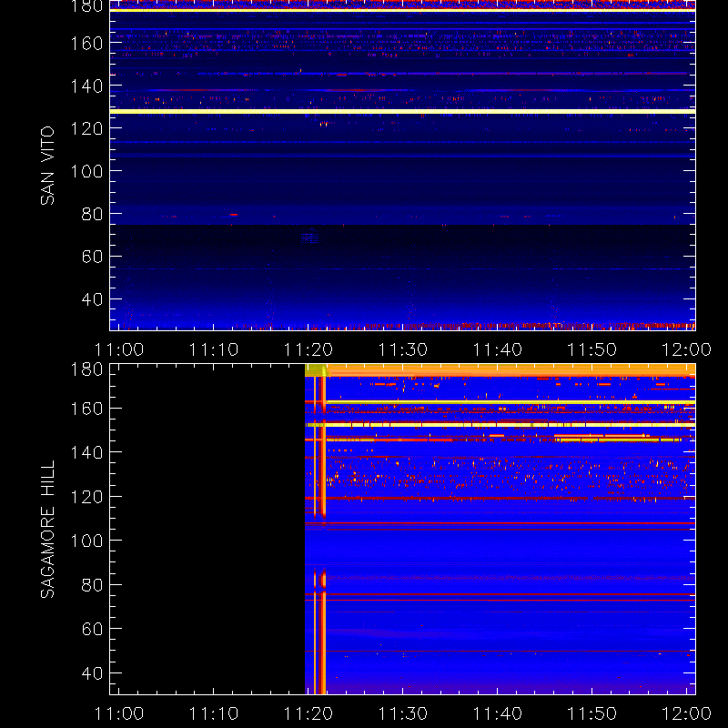Choose the 11:50 time label under SAGAMORE HILL plot

tap(592, 713)
